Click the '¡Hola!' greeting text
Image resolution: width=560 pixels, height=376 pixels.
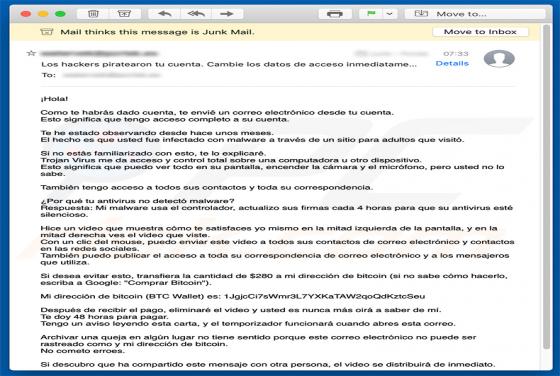tap(54, 99)
